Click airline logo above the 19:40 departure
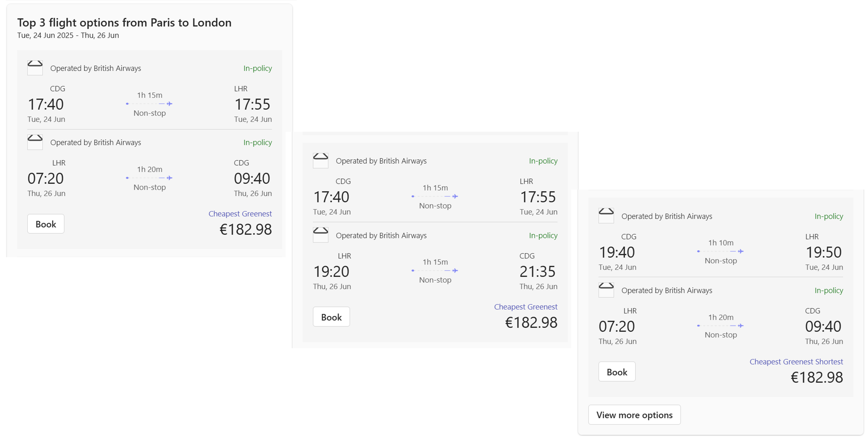Screen dimensions: 868x443 606,216
